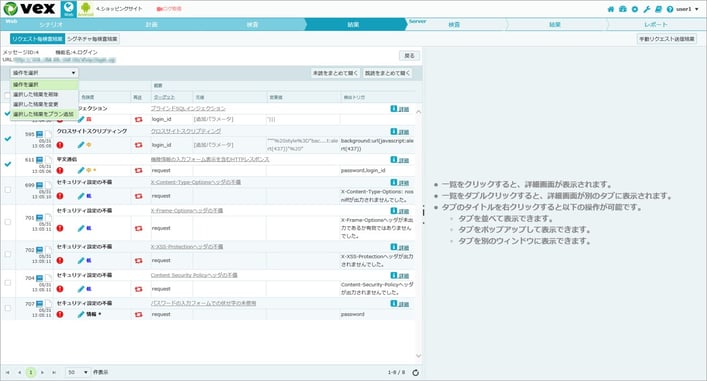The image size is (707, 381).
Task: Choose 選択した結果を削除 from the dropdown list
Action: pos(44,95)
